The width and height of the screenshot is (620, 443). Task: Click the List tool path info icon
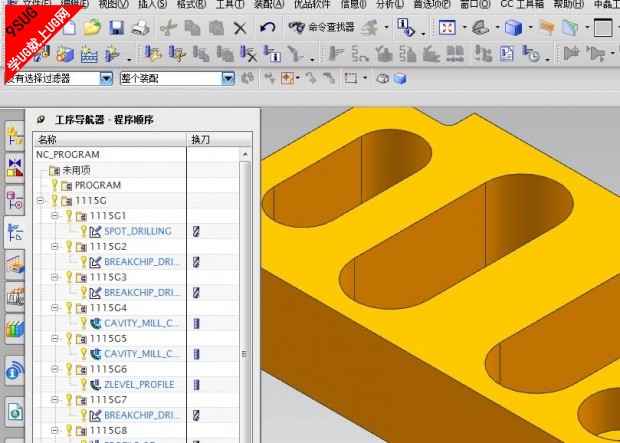tap(272, 53)
